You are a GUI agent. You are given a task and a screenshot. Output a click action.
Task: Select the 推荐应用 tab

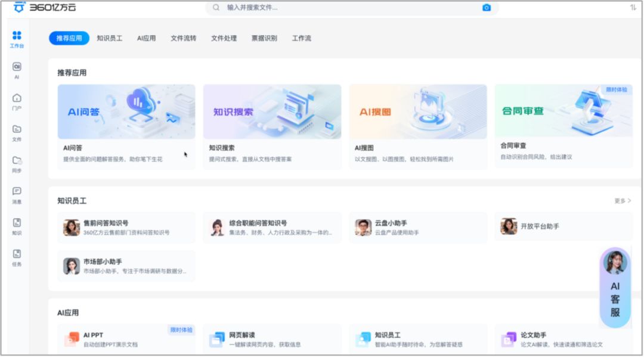[69, 38]
